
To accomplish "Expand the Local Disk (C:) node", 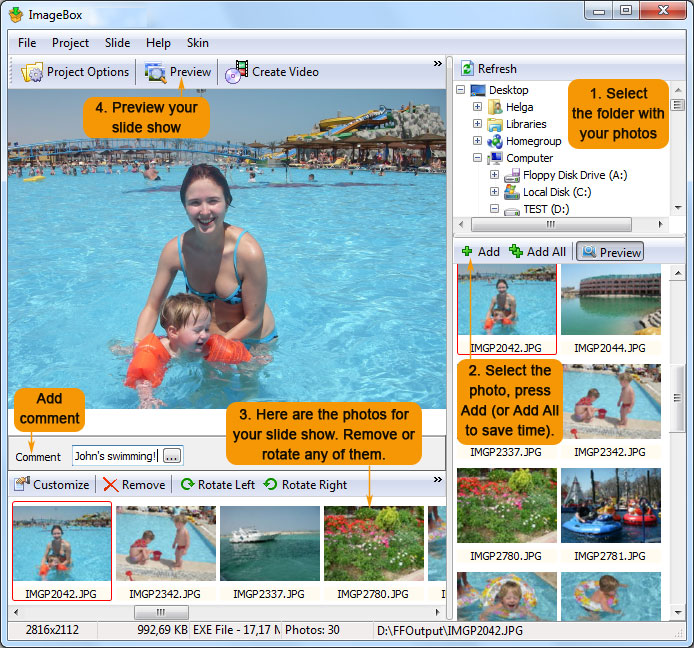I will coord(494,192).
